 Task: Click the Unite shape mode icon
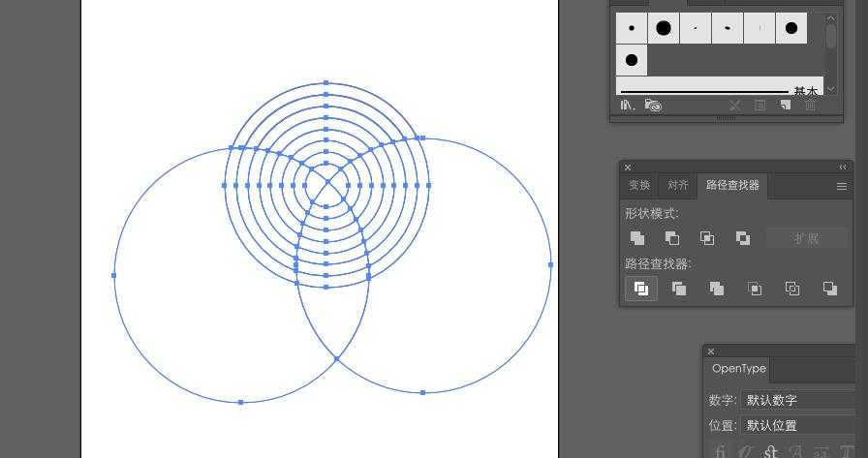point(637,238)
